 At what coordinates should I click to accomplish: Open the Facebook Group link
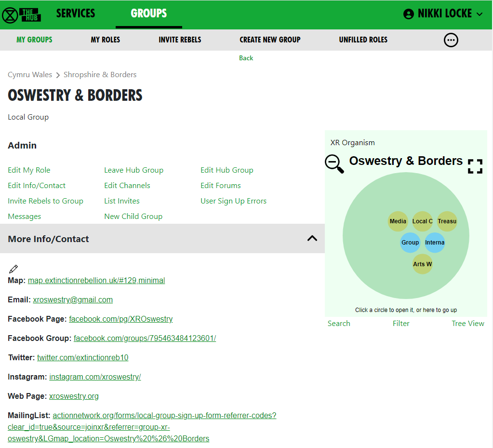coord(145,338)
